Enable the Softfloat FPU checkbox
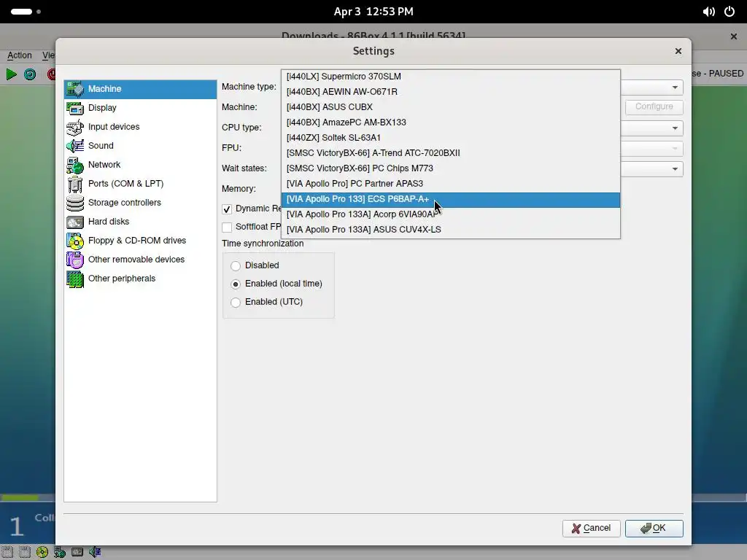The width and height of the screenshot is (747, 560). [227, 227]
